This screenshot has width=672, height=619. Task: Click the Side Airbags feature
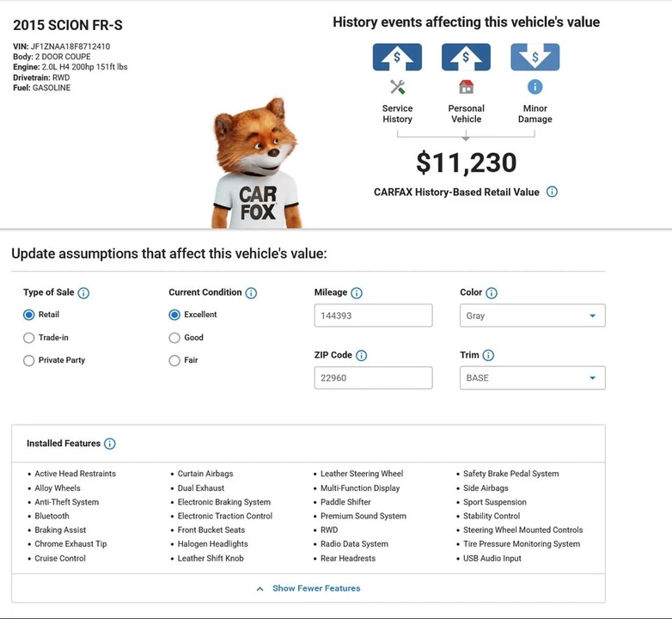pos(486,488)
